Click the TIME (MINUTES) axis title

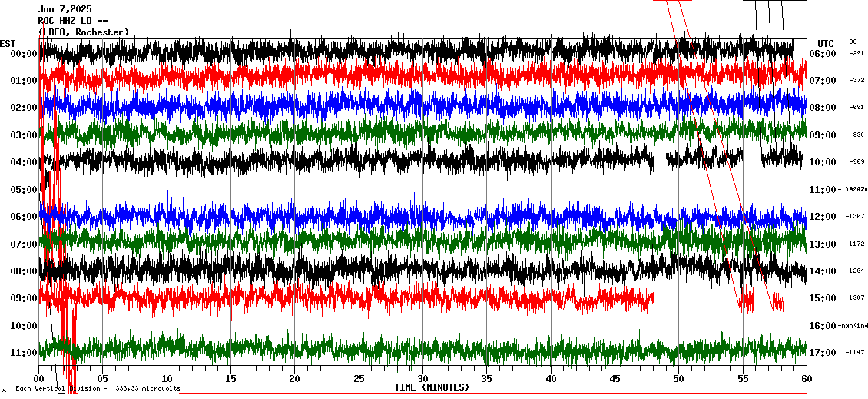432,387
